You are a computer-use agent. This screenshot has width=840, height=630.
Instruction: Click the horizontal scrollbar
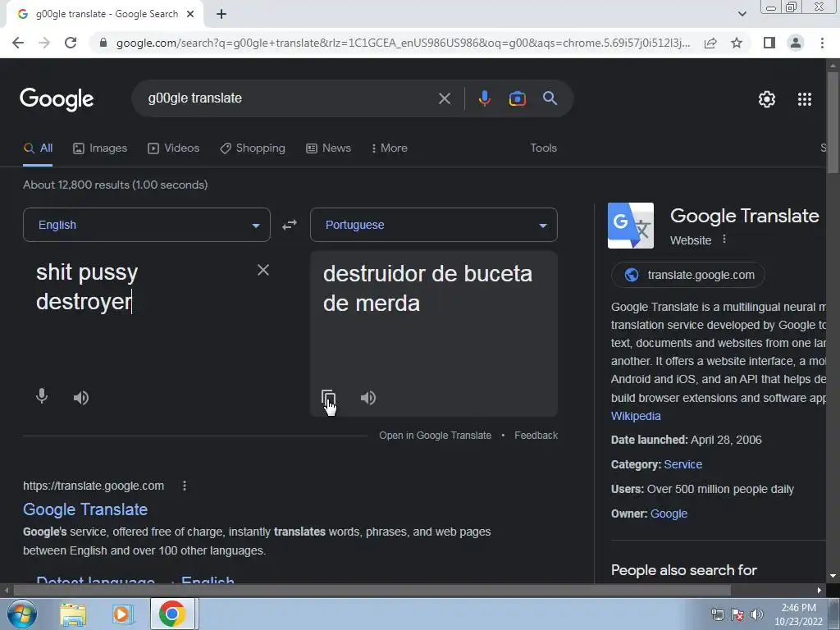(x=372, y=590)
